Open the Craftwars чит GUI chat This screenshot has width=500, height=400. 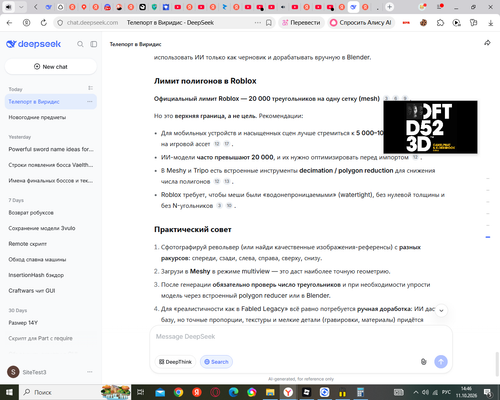tap(51, 291)
